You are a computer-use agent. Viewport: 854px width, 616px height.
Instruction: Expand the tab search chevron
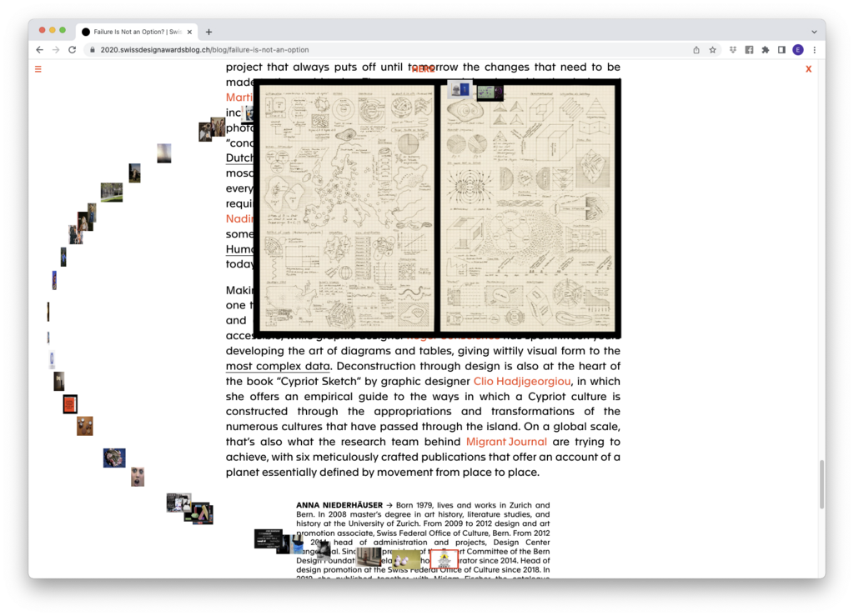814,32
